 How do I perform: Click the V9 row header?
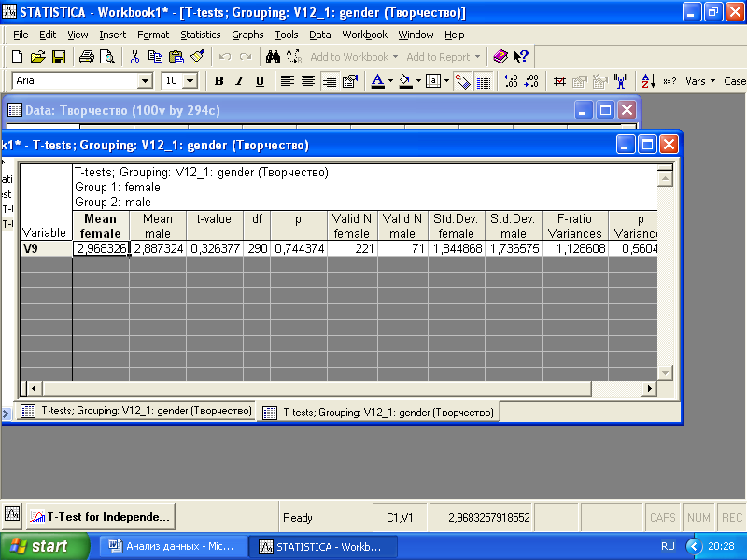click(x=46, y=248)
